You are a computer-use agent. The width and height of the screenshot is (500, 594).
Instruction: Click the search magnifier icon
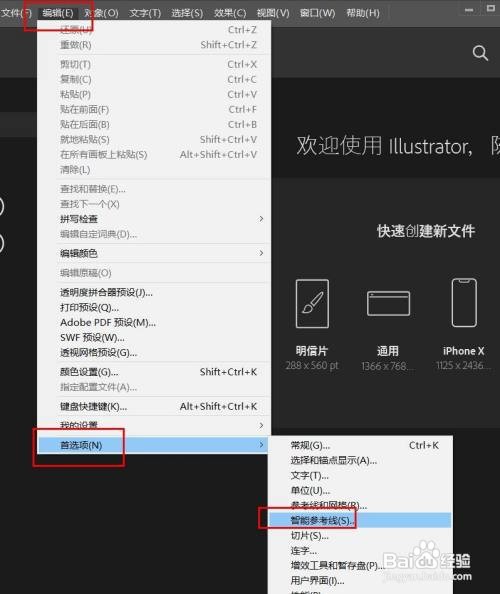click(x=480, y=53)
